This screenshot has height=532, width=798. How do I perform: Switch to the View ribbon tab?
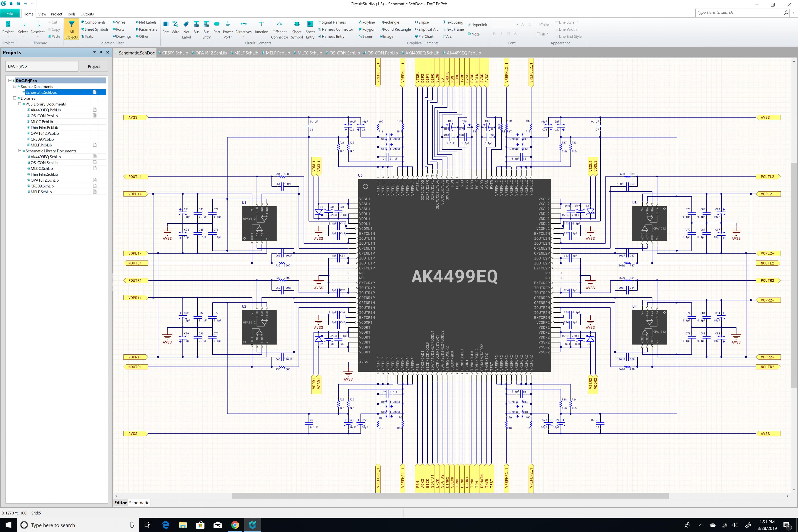pos(42,14)
